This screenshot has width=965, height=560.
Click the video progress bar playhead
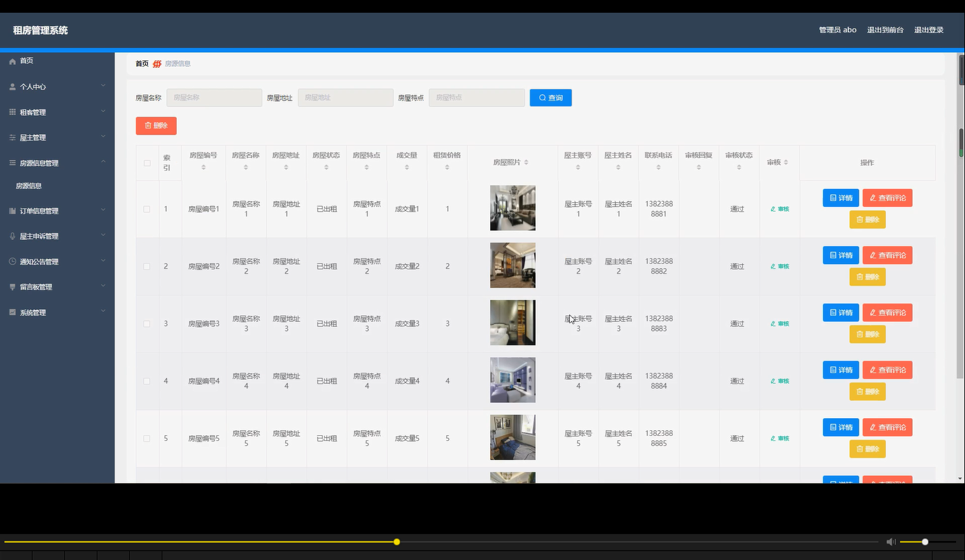click(397, 542)
